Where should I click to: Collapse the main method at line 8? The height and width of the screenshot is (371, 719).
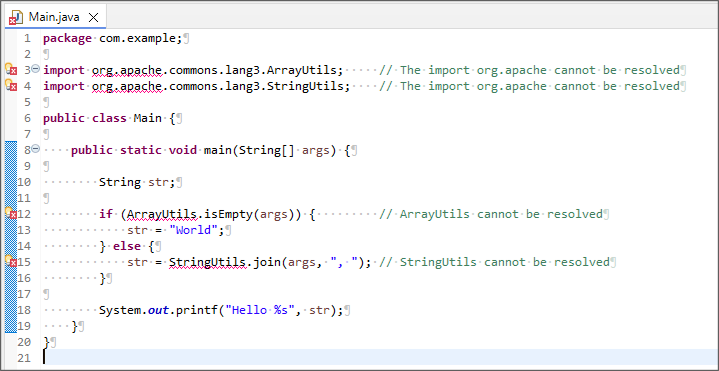(x=36, y=149)
